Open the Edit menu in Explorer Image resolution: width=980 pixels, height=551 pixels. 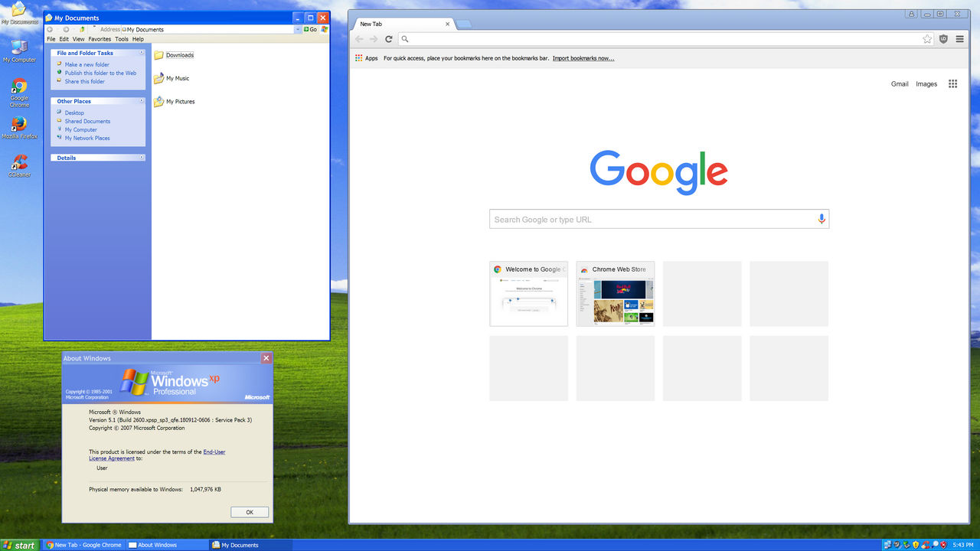point(64,39)
